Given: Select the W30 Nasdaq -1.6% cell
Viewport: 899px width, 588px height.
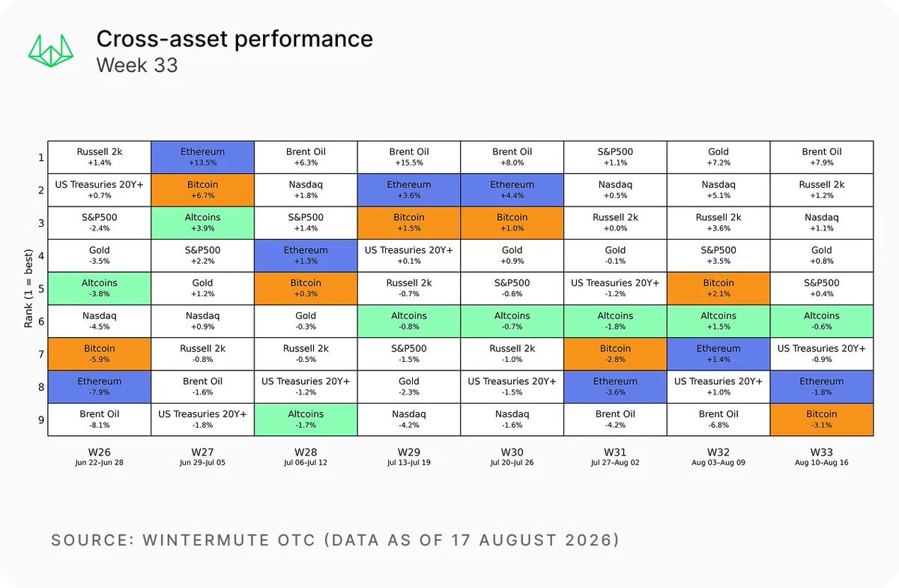Looking at the screenshot, I should pos(512,419).
